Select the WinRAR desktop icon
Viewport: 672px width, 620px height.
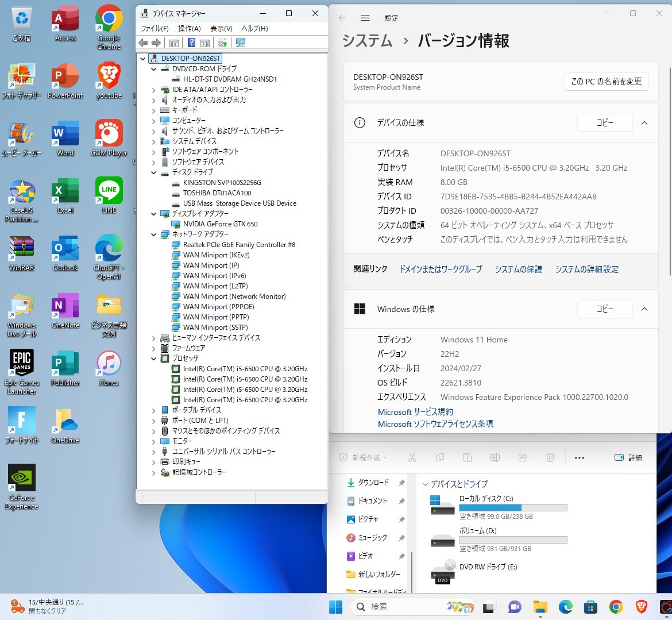tap(21, 254)
